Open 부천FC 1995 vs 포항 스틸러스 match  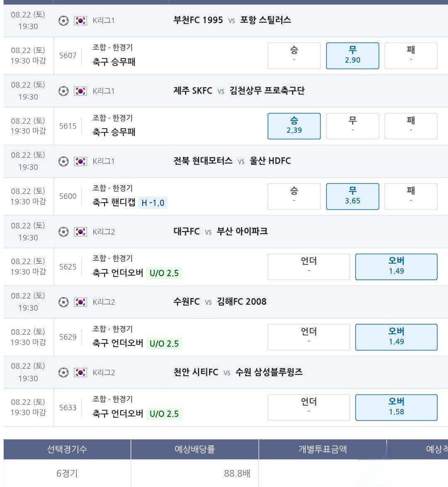pos(232,20)
